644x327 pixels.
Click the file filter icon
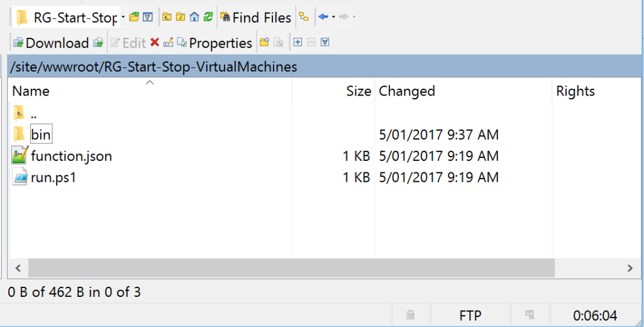[x=147, y=18]
